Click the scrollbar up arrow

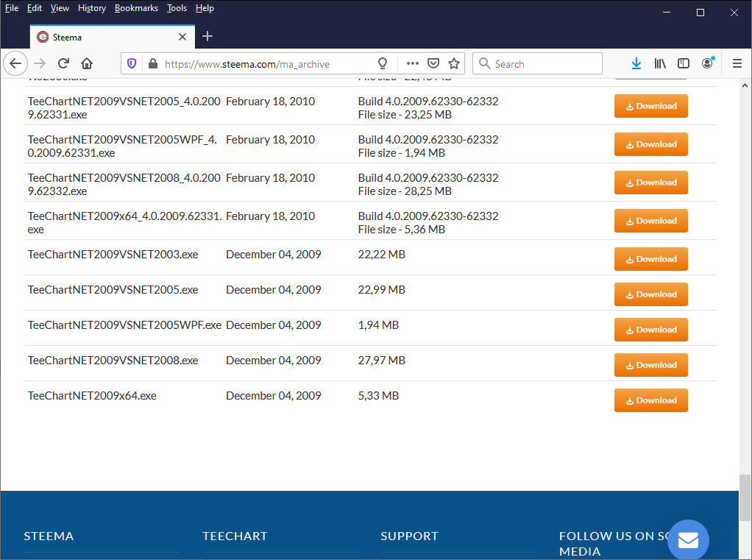pos(745,85)
